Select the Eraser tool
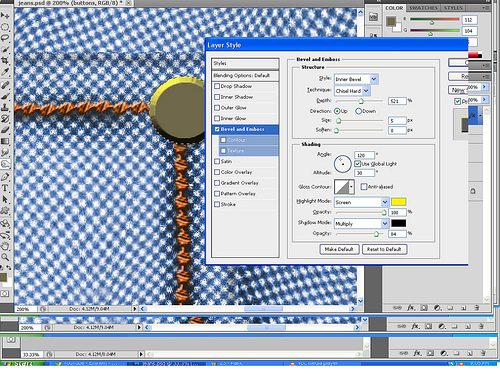This screenshot has height=375, width=500. pos(5,130)
